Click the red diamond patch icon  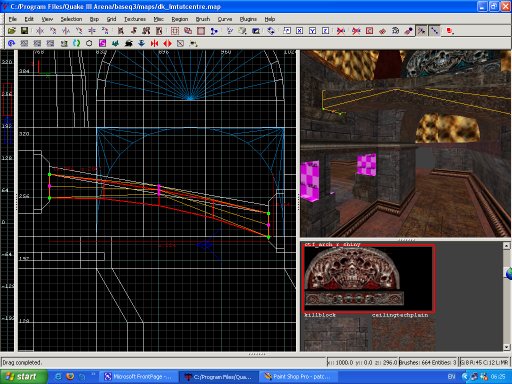click(x=382, y=31)
